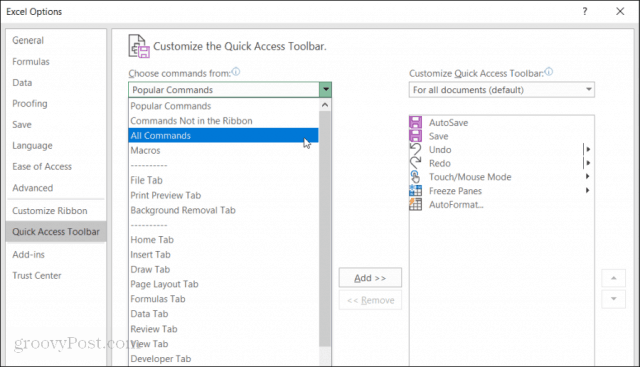Click the Customize Quick Access Toolbar info icon
Viewport: 640px width, 367px height.
point(549,72)
